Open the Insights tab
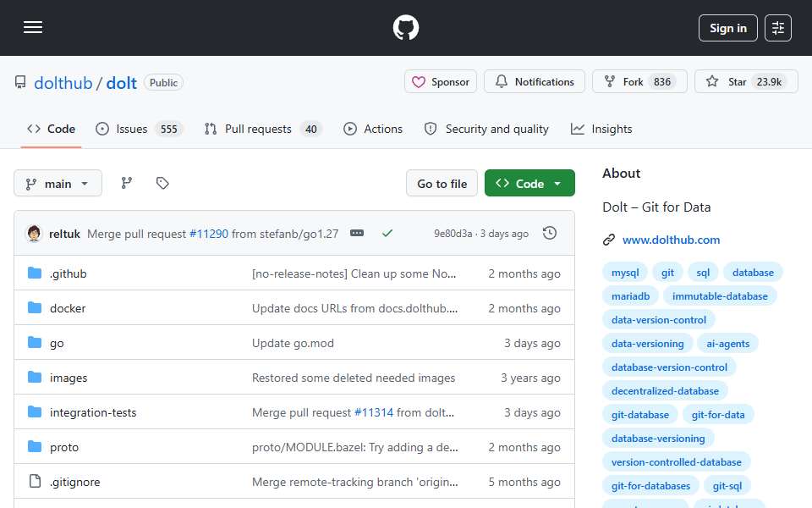The width and height of the screenshot is (812, 508). 601,129
